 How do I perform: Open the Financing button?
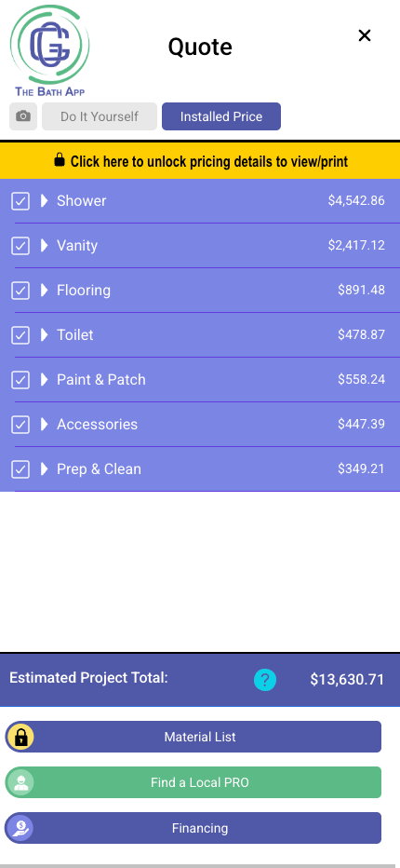[x=193, y=828]
